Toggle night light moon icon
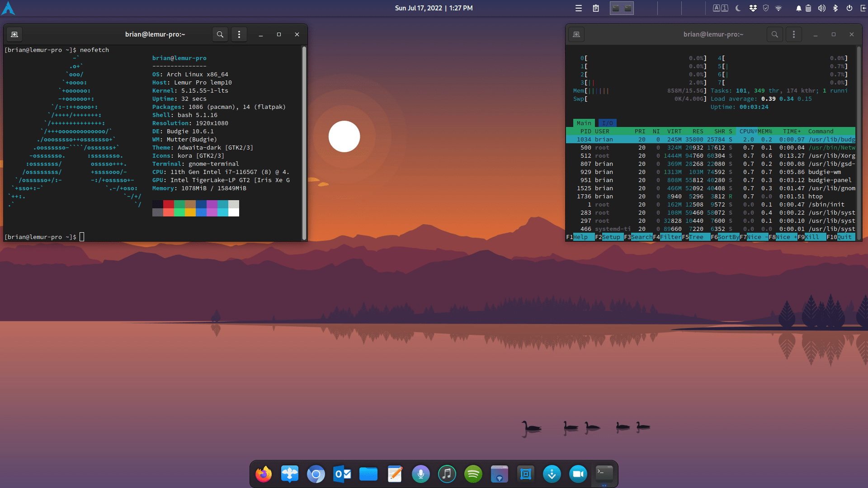The image size is (868, 488). (x=738, y=8)
